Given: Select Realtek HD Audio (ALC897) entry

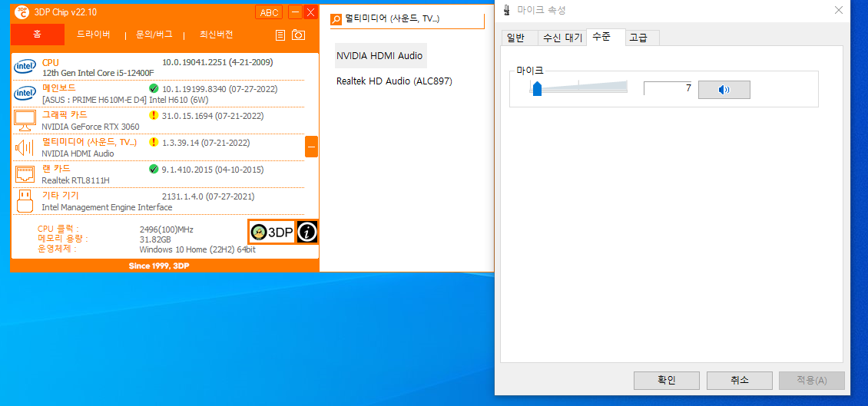Looking at the screenshot, I should pos(394,81).
